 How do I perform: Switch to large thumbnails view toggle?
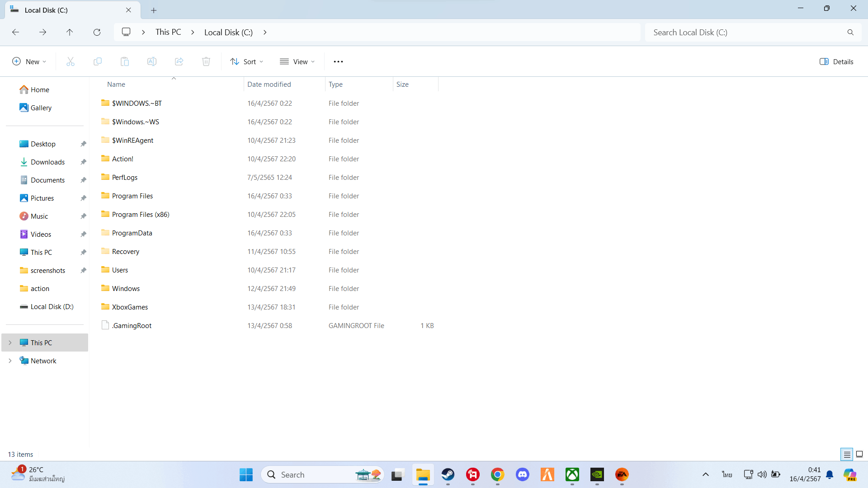point(859,454)
